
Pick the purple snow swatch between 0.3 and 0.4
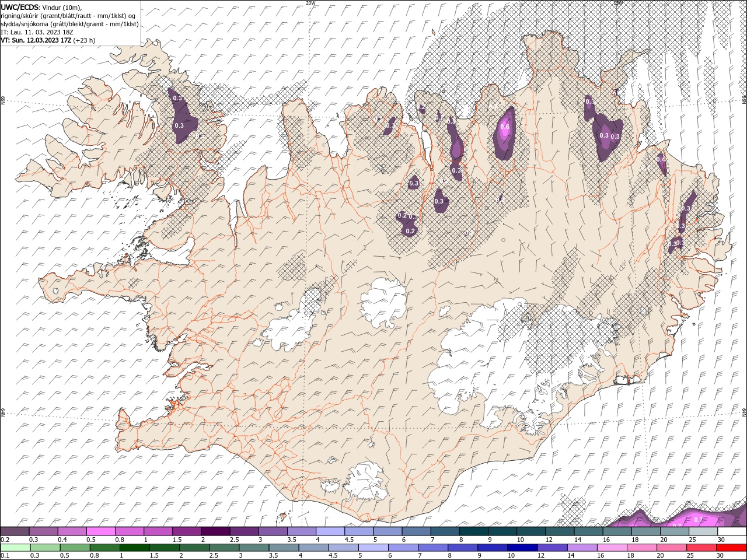pos(43,531)
